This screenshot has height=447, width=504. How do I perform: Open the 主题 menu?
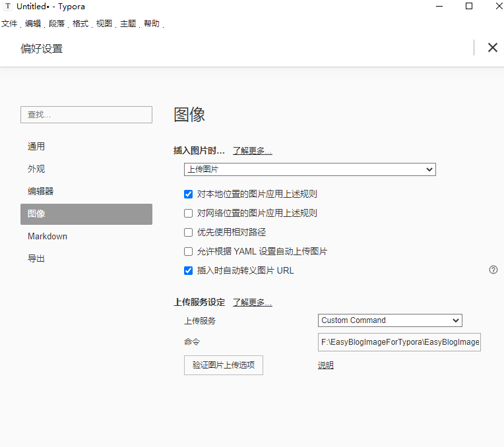[128, 24]
